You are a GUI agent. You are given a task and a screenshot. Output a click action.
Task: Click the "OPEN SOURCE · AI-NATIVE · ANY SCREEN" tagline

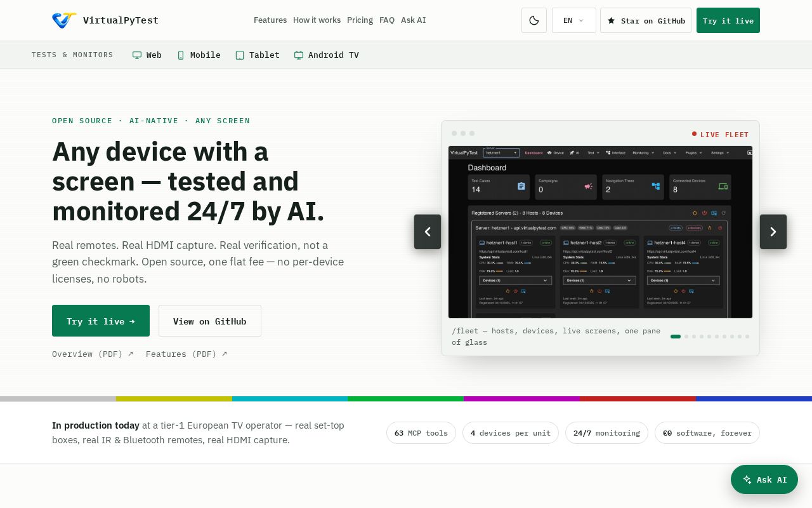pyautogui.click(x=151, y=121)
